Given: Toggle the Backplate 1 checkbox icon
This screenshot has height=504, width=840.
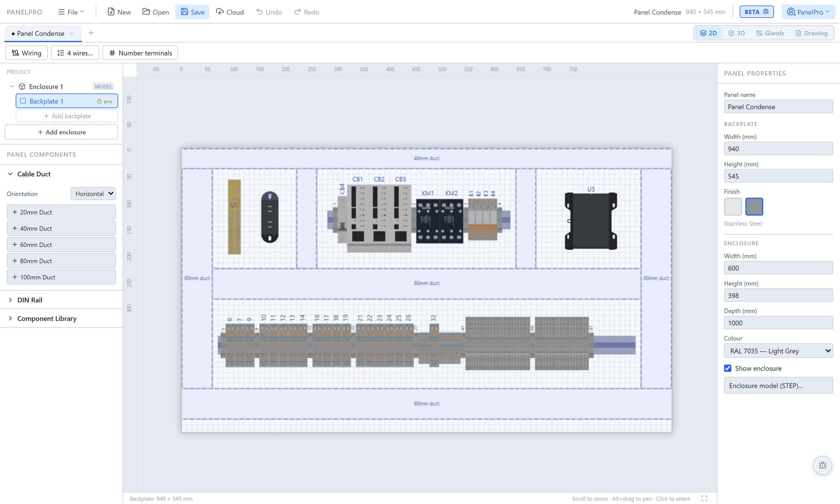Looking at the screenshot, I should point(23,101).
